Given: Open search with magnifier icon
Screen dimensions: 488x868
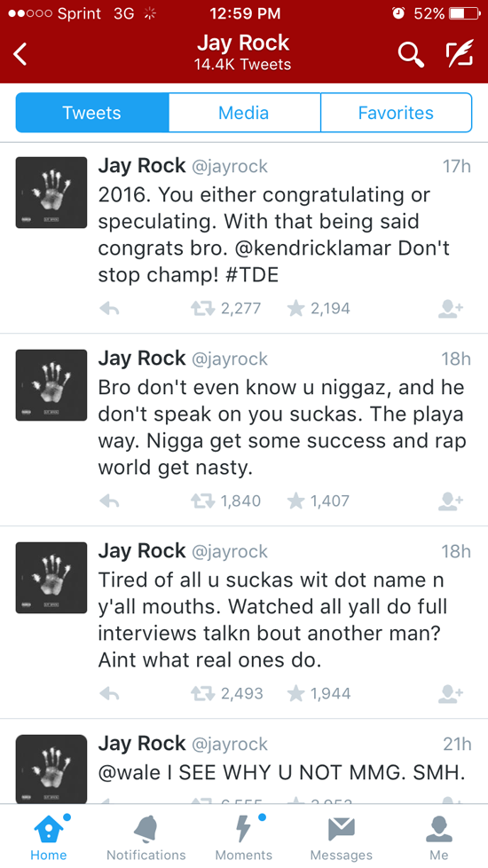Looking at the screenshot, I should [411, 54].
